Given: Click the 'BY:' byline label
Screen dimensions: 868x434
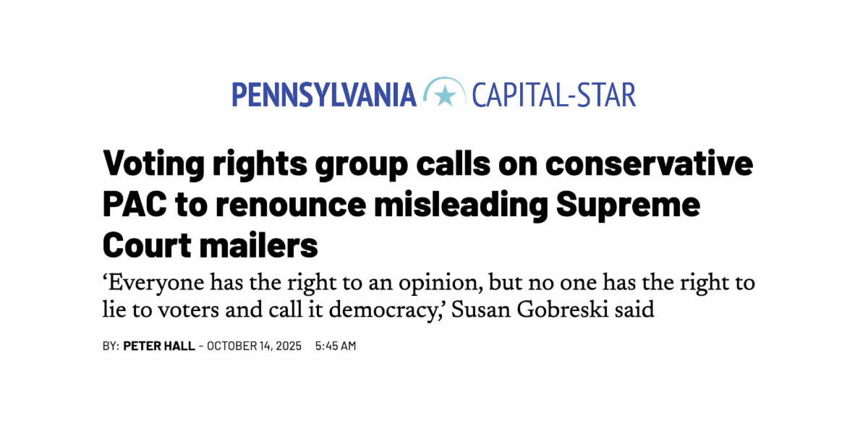Looking at the screenshot, I should tap(111, 346).
